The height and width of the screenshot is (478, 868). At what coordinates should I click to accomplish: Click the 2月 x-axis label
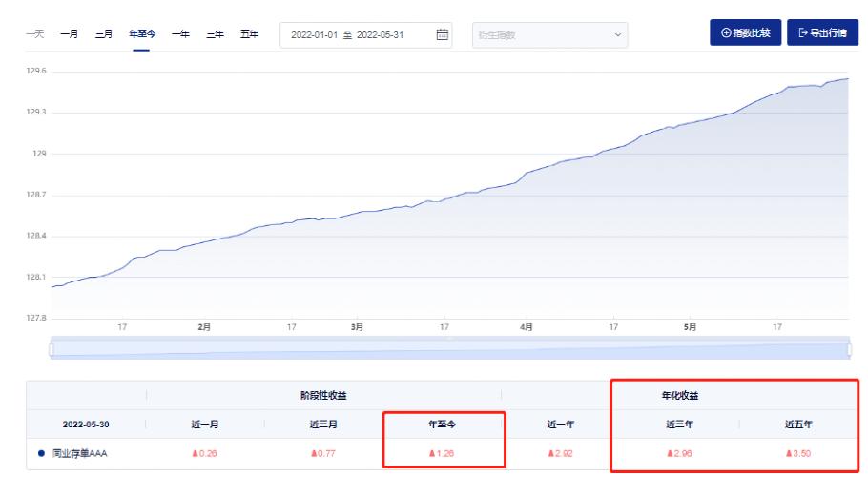204,327
